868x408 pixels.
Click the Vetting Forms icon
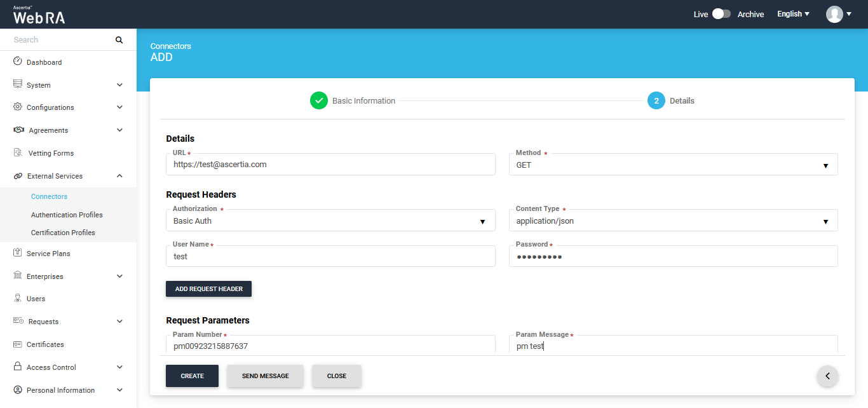pyautogui.click(x=18, y=153)
